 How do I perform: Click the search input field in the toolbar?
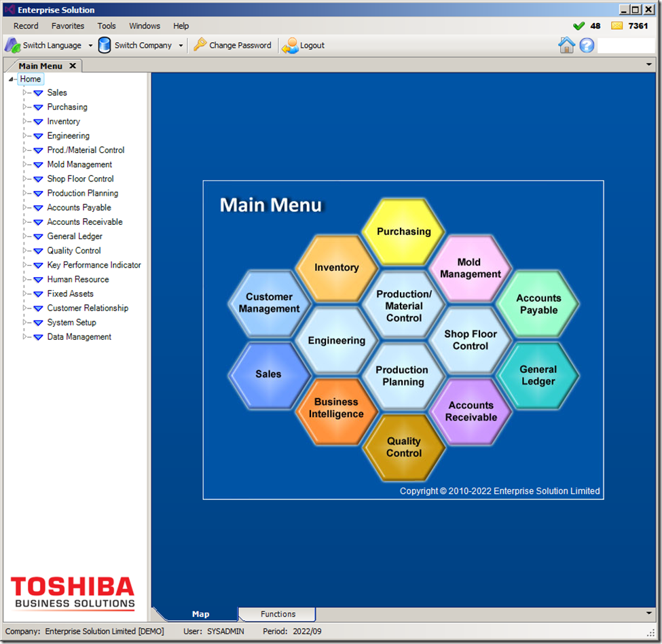point(625,46)
